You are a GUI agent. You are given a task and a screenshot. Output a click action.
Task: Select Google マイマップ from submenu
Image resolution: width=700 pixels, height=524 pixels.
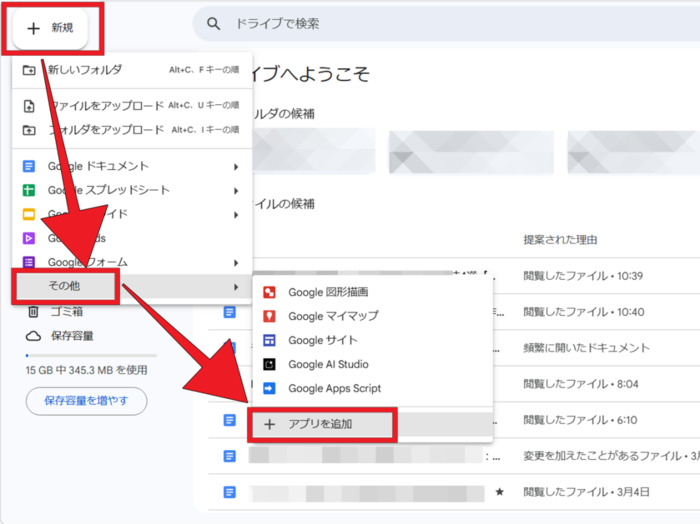372,316
